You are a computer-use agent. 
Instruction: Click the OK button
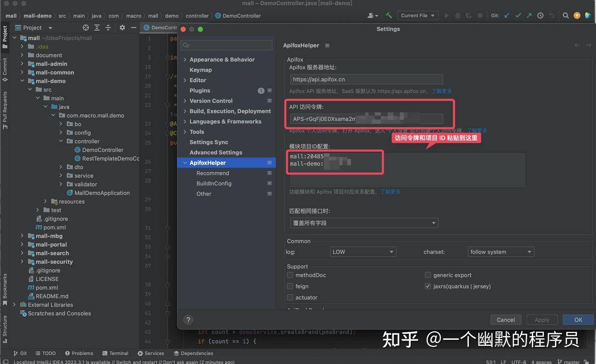tap(578, 320)
